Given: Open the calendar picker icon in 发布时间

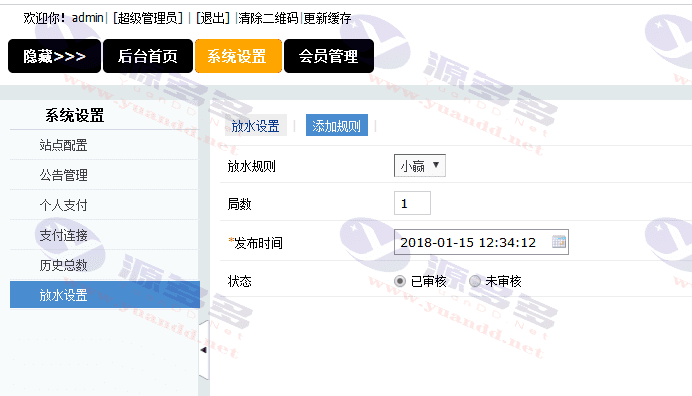Looking at the screenshot, I should 559,241.
